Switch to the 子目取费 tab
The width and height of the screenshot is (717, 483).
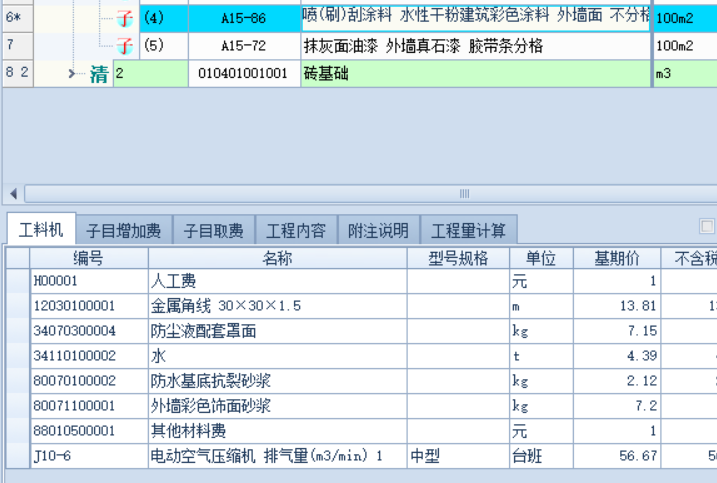pyautogui.click(x=214, y=231)
